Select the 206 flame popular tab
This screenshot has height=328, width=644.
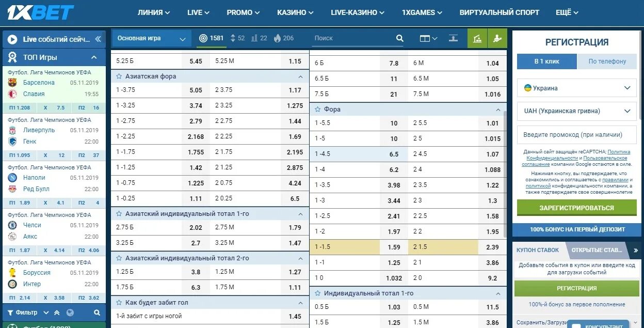283,38
